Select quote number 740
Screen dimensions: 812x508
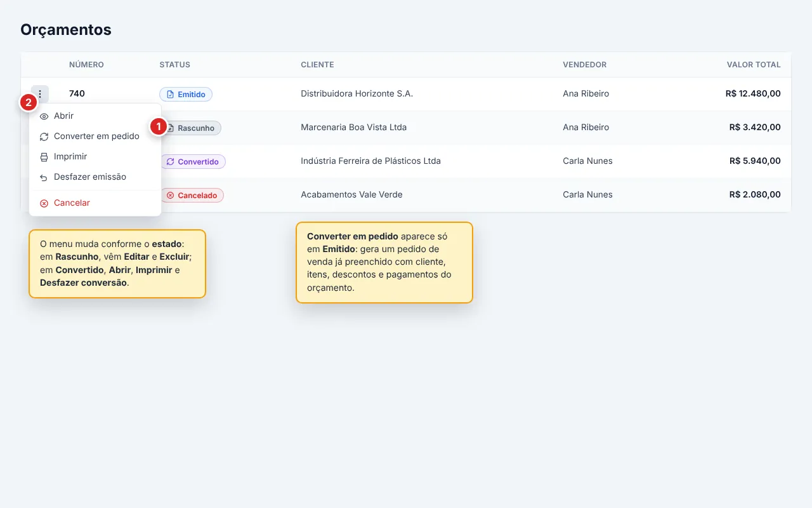click(x=77, y=94)
